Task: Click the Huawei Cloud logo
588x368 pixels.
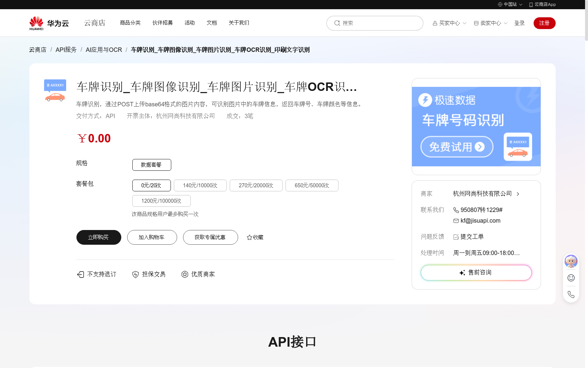Action: 49,23
